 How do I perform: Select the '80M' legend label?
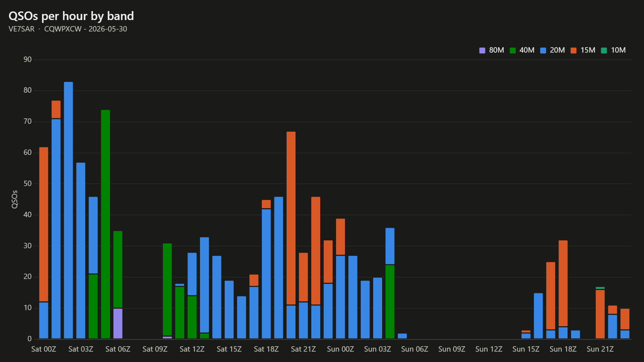(x=497, y=50)
